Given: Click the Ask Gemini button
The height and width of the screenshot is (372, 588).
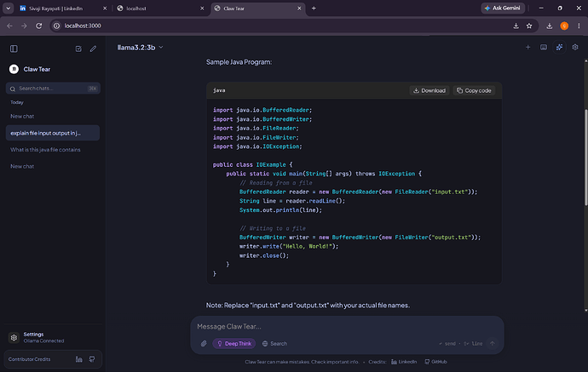Looking at the screenshot, I should (503, 8).
